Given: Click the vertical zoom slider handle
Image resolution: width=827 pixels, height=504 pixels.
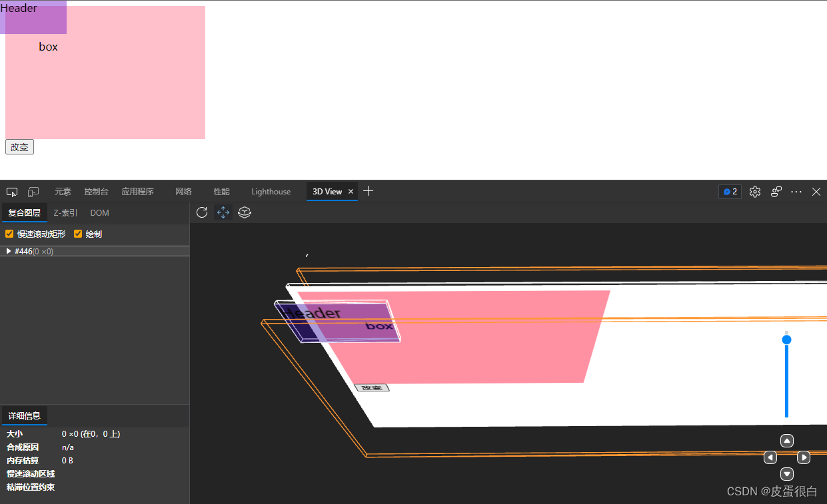Looking at the screenshot, I should coord(786,340).
